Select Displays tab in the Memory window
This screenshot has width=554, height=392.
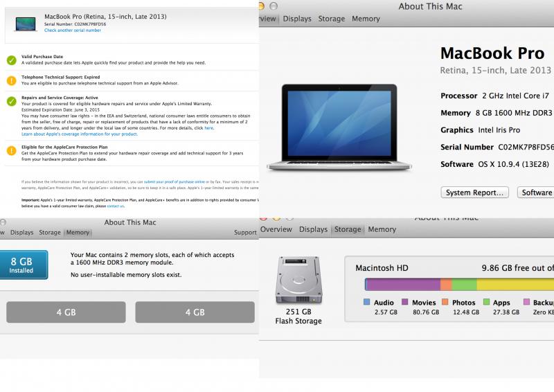22,233
